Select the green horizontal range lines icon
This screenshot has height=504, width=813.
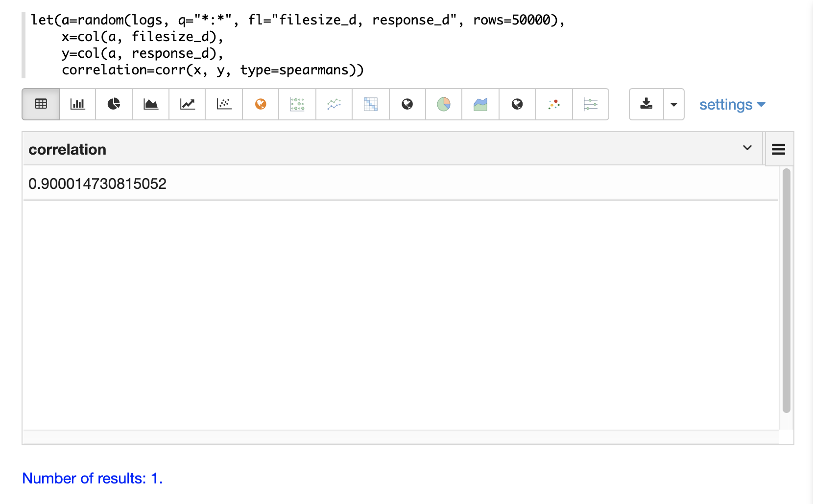(x=591, y=104)
